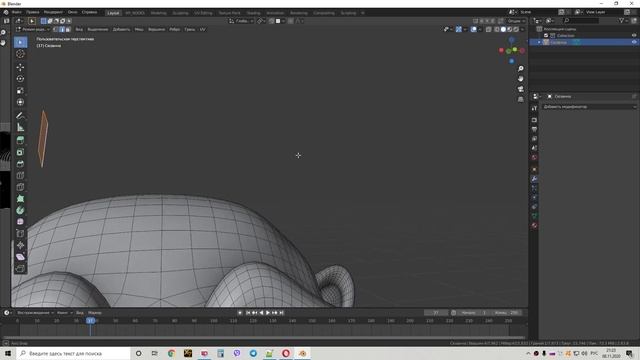Image resolution: width=640 pixels, height=360 pixels.
Task: Open the Modifiers wrench properties tab
Action: pyautogui.click(x=534, y=179)
